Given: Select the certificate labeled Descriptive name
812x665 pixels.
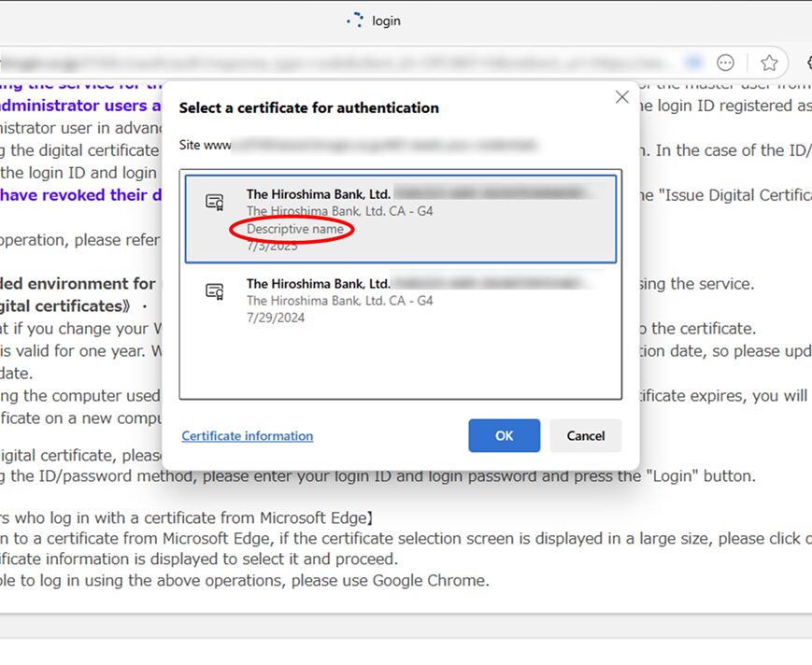Looking at the screenshot, I should point(400,219).
